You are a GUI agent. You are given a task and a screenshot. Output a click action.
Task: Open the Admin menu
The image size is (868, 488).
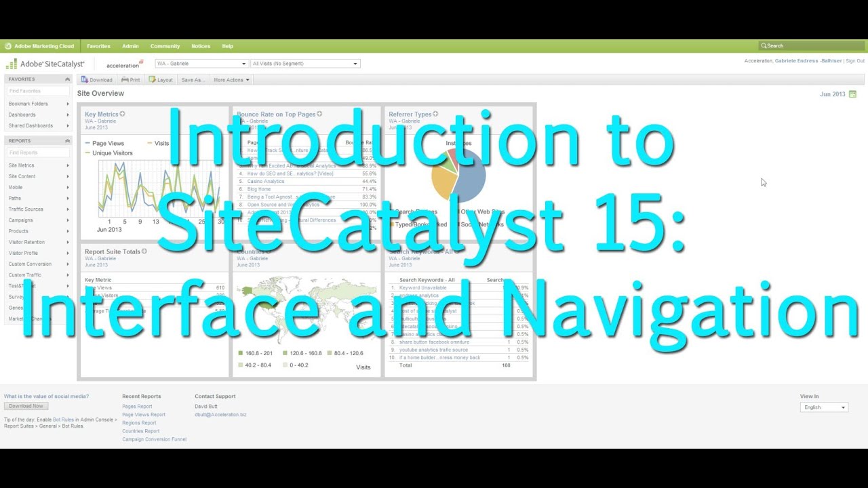(x=130, y=46)
